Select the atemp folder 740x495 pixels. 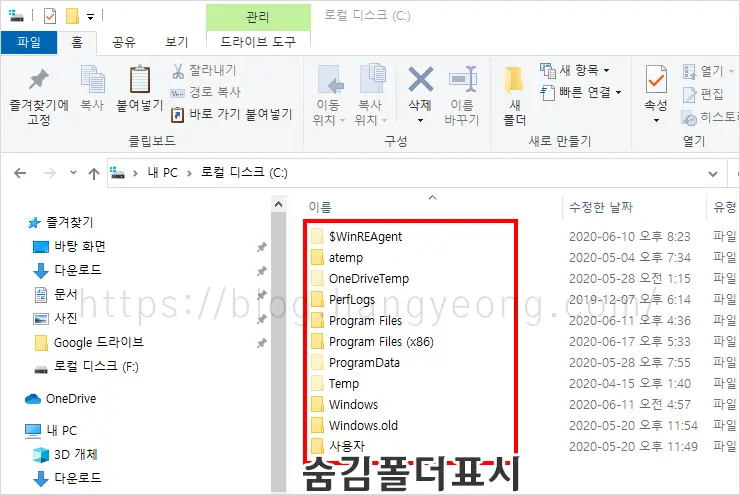[x=337, y=258]
